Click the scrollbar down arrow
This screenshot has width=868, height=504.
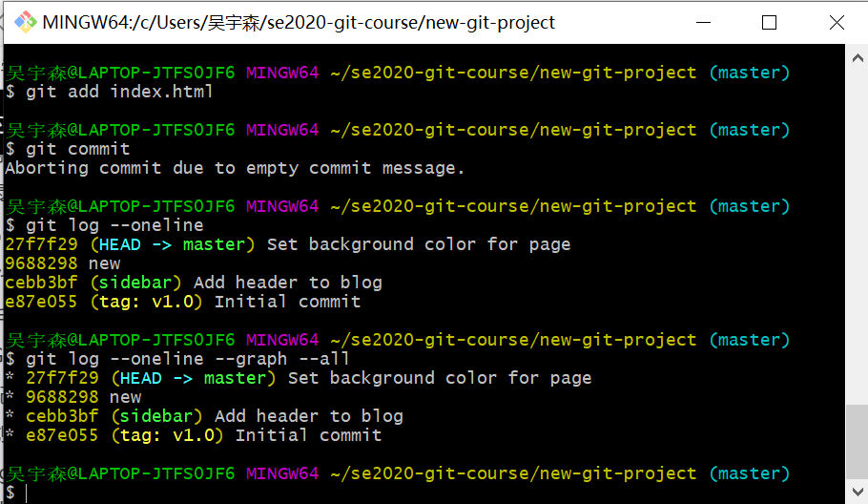[x=858, y=492]
